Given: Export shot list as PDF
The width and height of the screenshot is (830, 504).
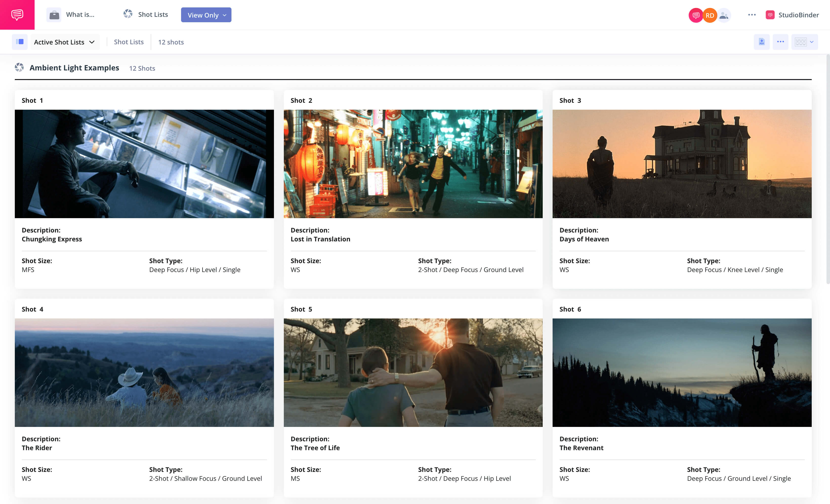Looking at the screenshot, I should tap(762, 42).
